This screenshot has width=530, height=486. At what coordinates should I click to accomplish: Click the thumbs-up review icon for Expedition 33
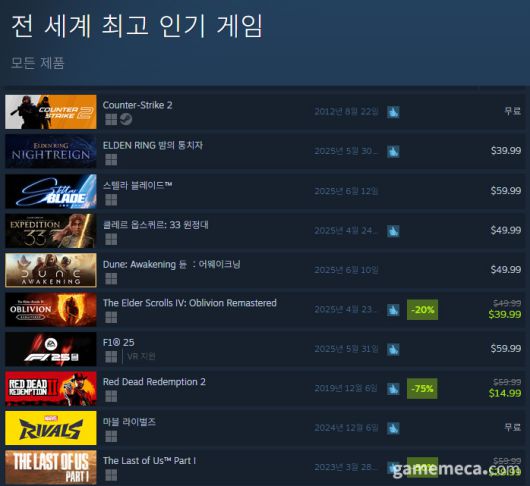(393, 231)
